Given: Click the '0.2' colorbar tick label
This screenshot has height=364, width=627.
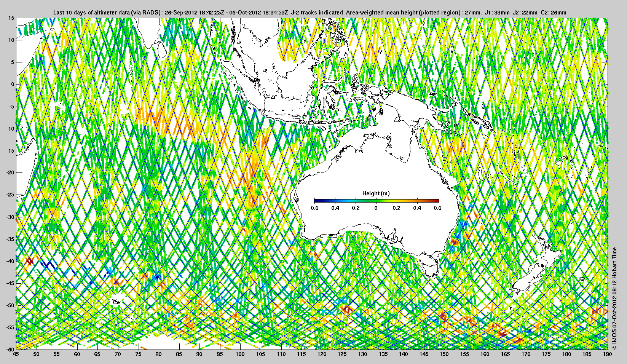Looking at the screenshot, I should pyautogui.click(x=397, y=208).
